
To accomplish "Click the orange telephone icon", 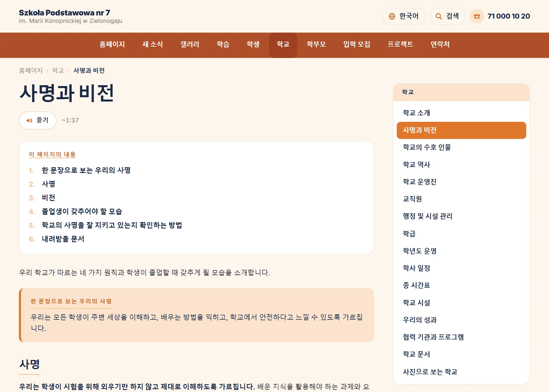I will pos(477,16).
